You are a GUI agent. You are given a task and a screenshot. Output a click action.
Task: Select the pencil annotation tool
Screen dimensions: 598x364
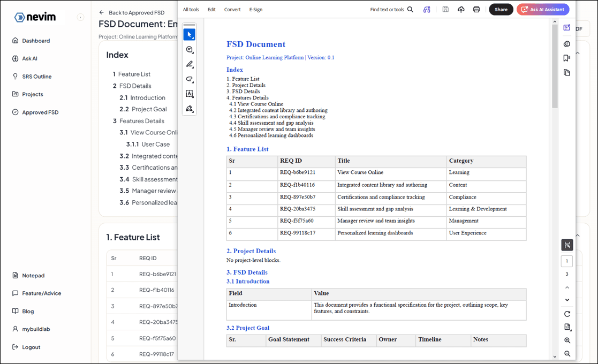(189, 64)
